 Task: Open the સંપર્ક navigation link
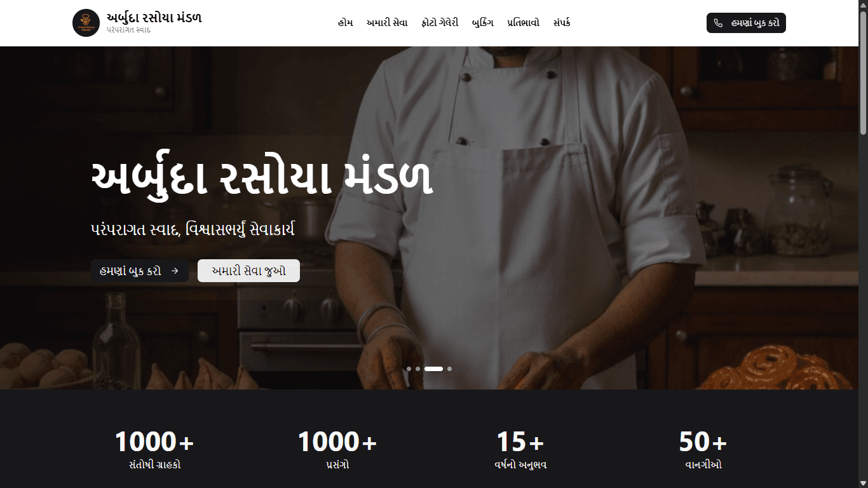[562, 23]
